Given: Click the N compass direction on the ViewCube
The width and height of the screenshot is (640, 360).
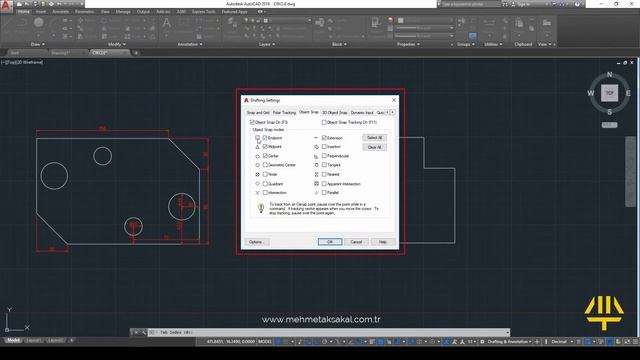Looking at the screenshot, I should tap(609, 75).
